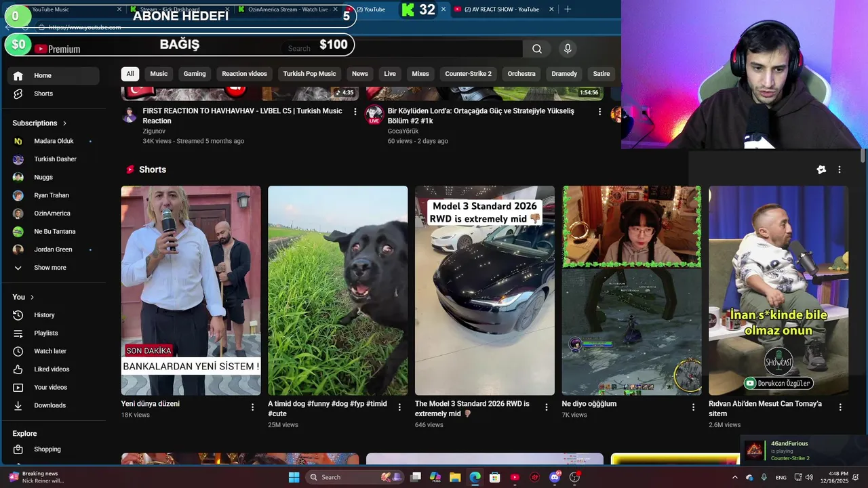
Task: Click the YouTube search magnifier button
Action: tap(537, 49)
